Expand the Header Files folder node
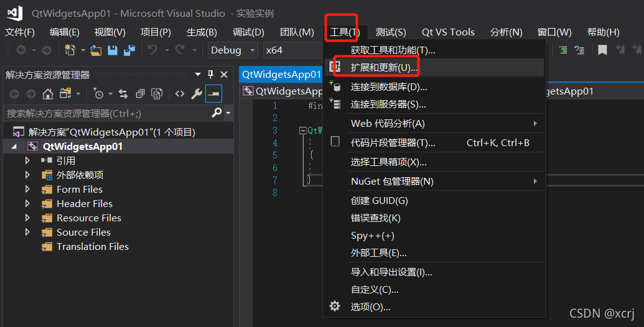 [x=27, y=203]
